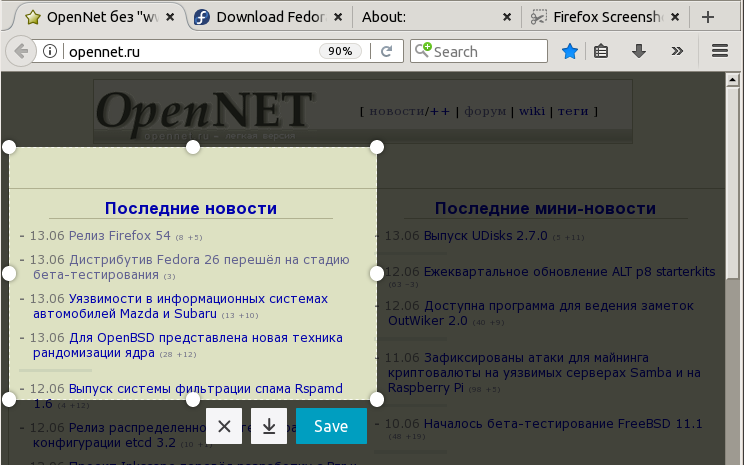Click the blue bookmark star icon
Screen dimensions: 744x465
(569, 51)
